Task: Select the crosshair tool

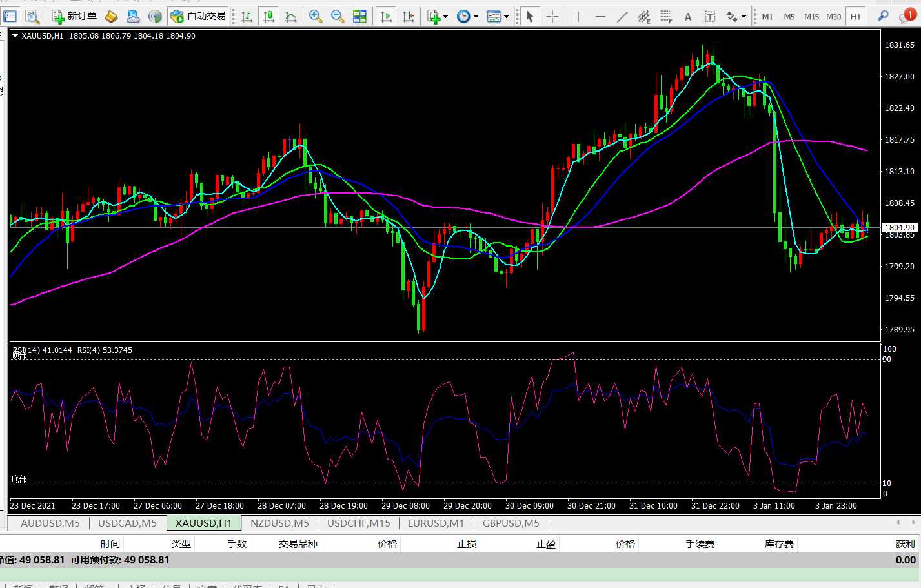Action: click(x=552, y=16)
